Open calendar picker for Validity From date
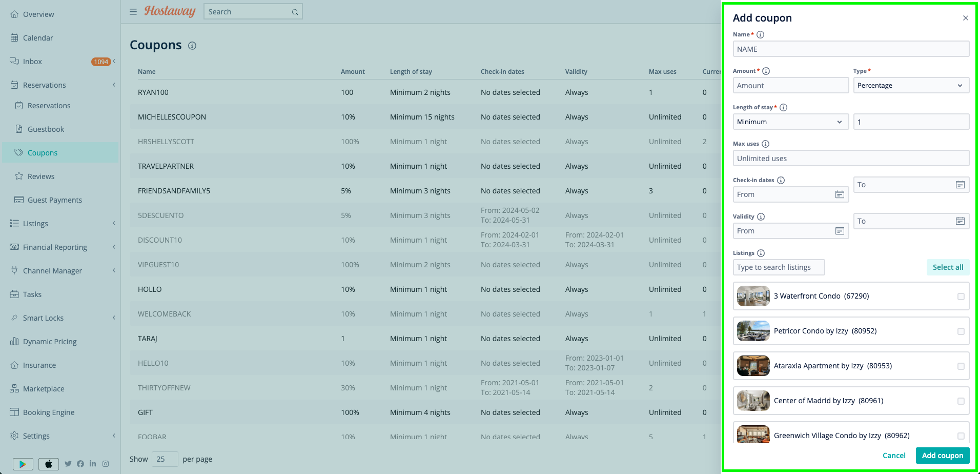The height and width of the screenshot is (474, 980). pos(840,231)
